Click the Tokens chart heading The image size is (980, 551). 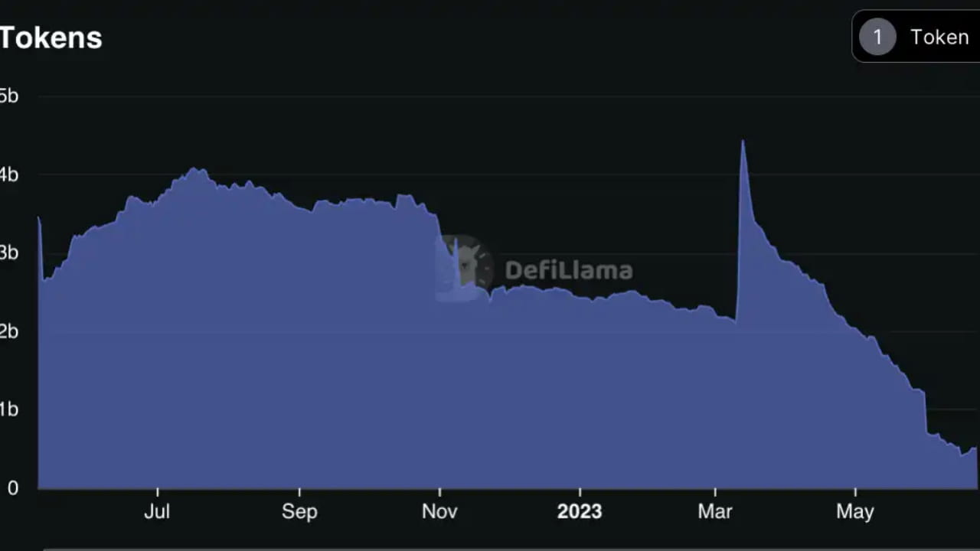point(51,37)
